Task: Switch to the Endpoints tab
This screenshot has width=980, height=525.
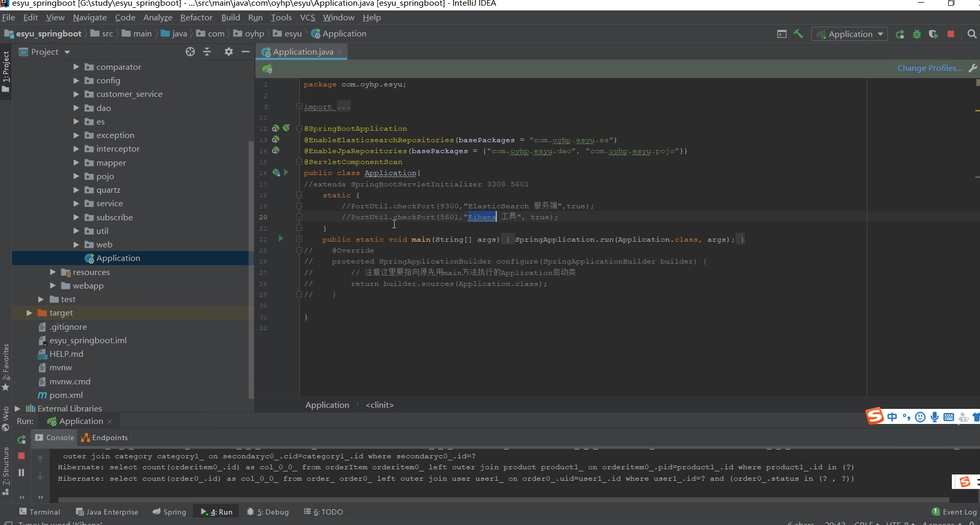Action: (x=104, y=438)
